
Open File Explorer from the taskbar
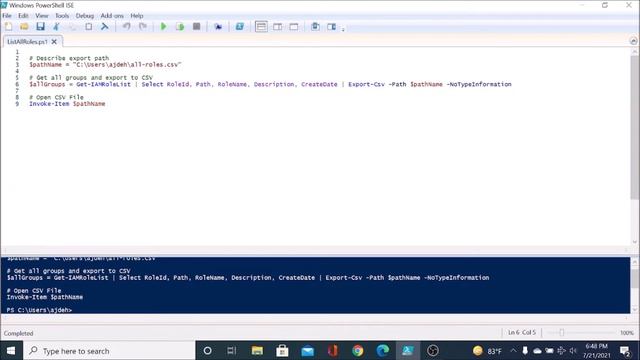click(x=257, y=351)
